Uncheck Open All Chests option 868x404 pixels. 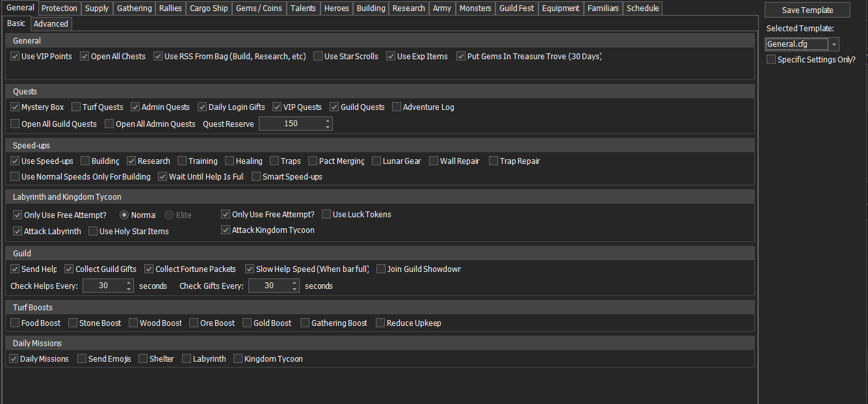click(85, 57)
